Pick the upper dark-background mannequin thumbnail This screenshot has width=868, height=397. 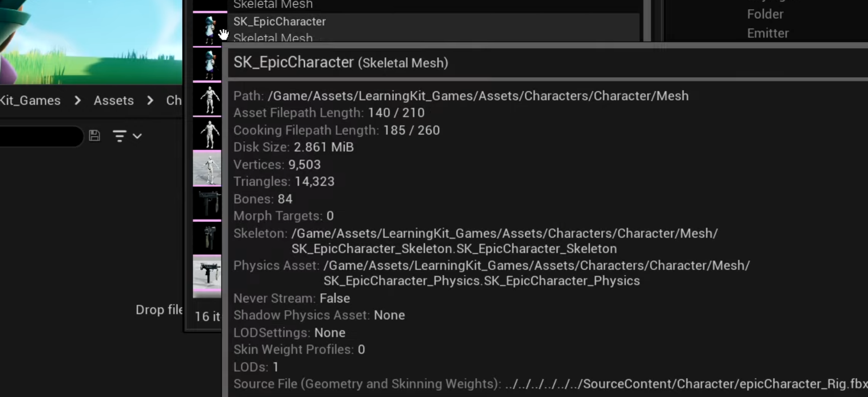click(x=207, y=99)
